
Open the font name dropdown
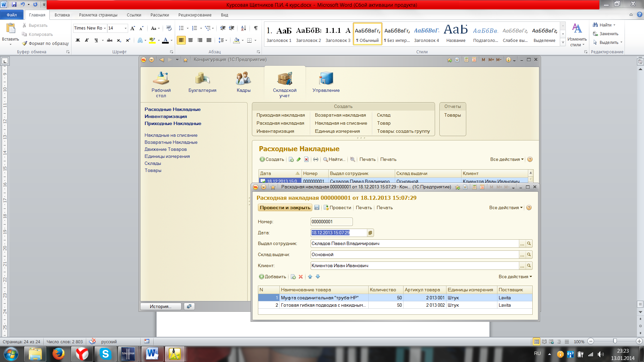tap(105, 28)
